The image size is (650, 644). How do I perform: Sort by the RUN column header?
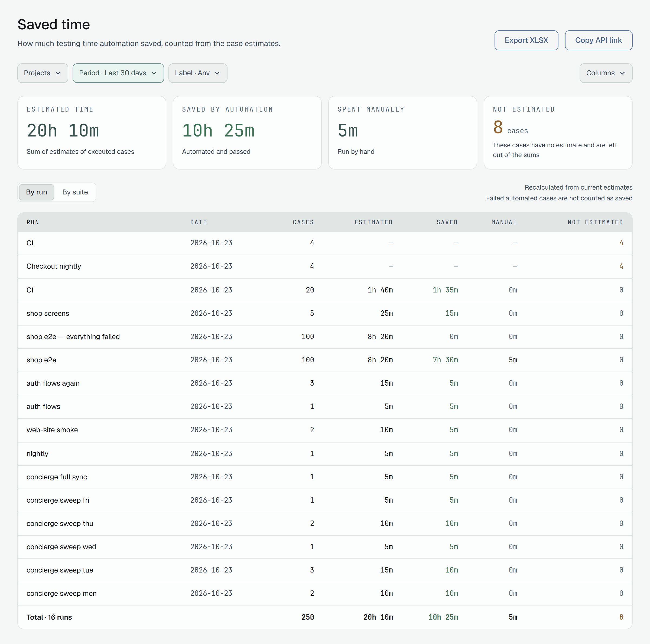[33, 222]
